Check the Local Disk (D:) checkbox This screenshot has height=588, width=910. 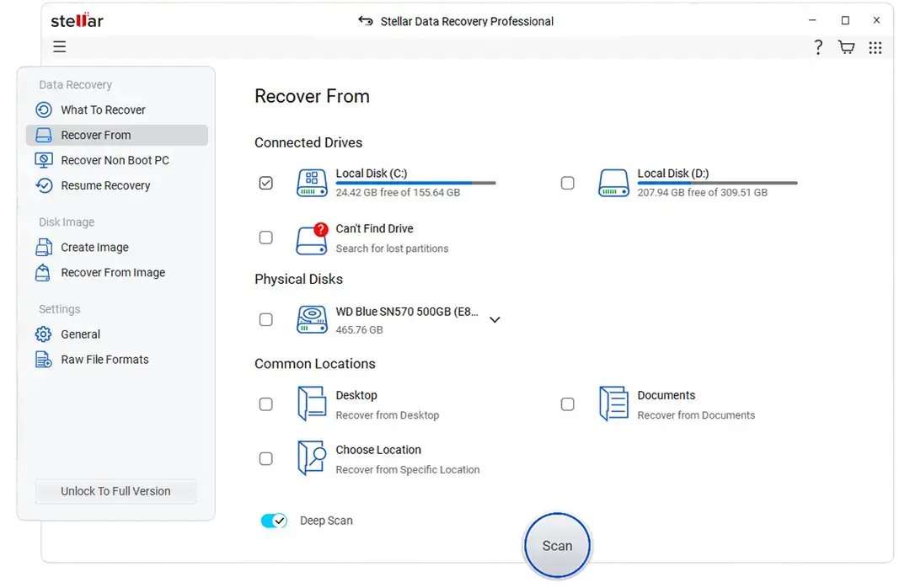[568, 183]
